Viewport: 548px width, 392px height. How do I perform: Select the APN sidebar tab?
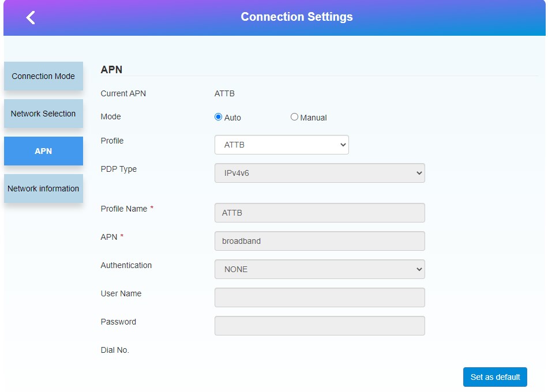tap(43, 151)
